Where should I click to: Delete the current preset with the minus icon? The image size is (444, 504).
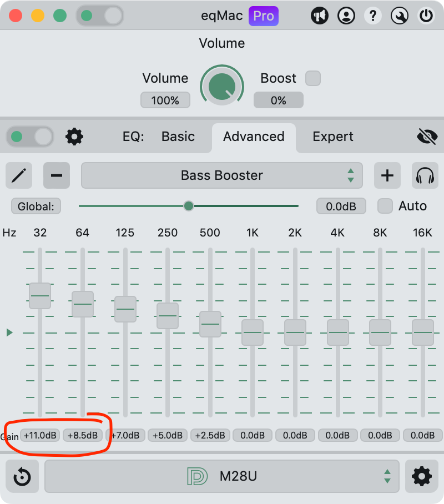[x=56, y=175]
